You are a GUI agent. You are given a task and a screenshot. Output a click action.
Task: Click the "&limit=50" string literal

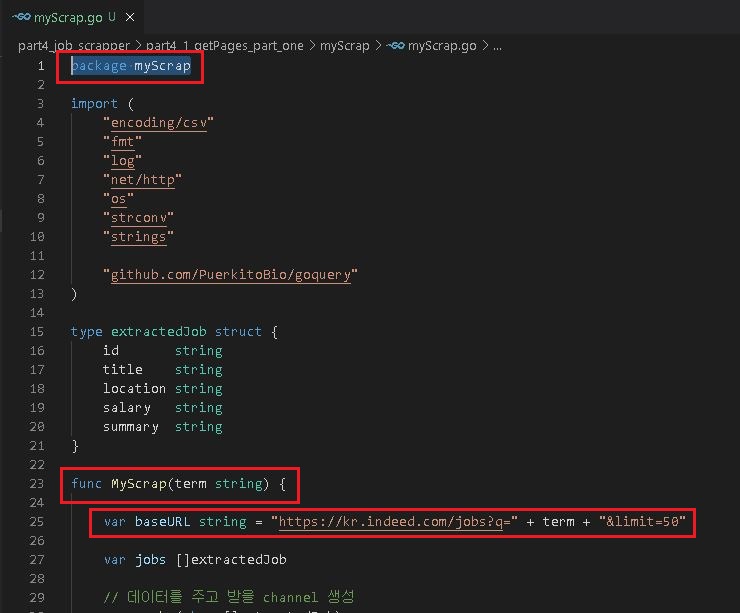(x=642, y=522)
